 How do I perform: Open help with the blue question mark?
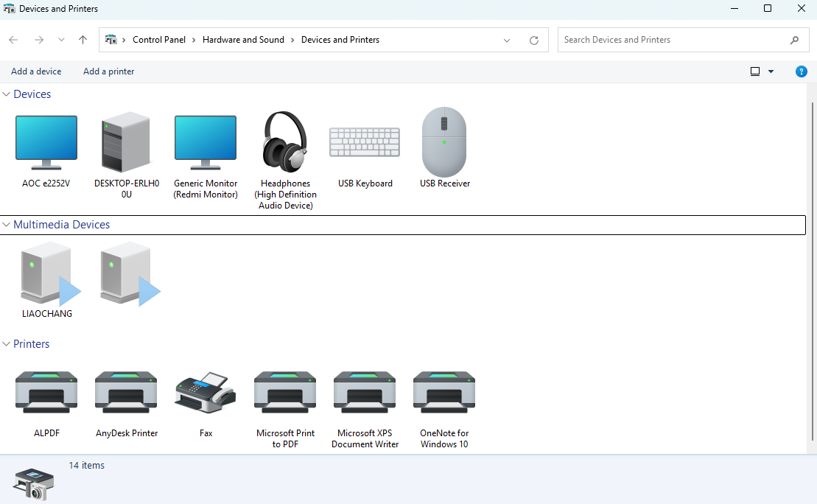point(802,71)
